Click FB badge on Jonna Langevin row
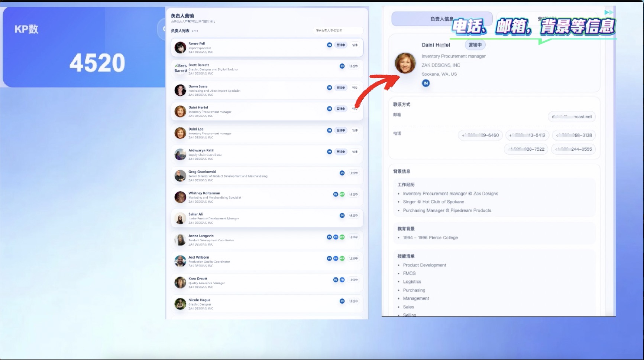This screenshot has height=360, width=644. pyautogui.click(x=336, y=237)
